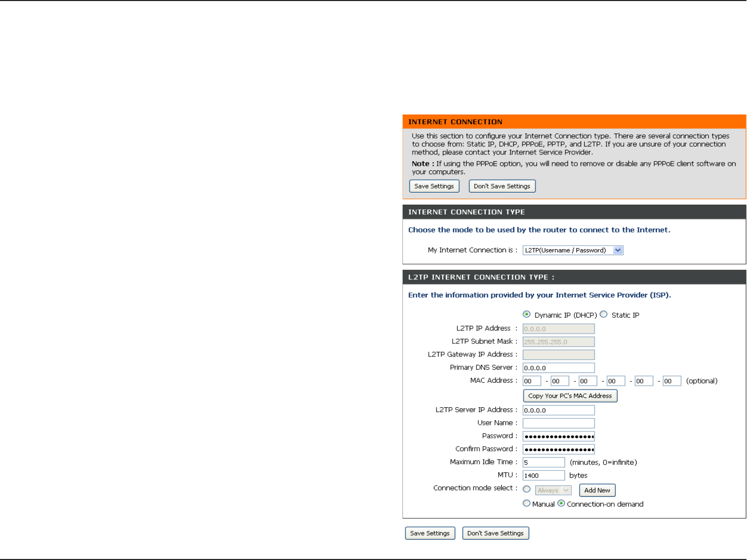Click the "(minutes, 0=infinite)" hint text

(603, 462)
